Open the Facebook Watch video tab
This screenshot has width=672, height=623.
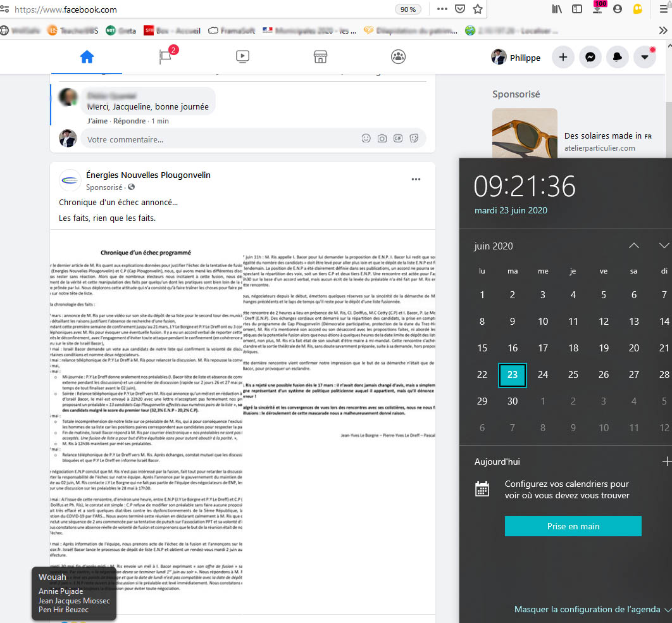pos(242,56)
